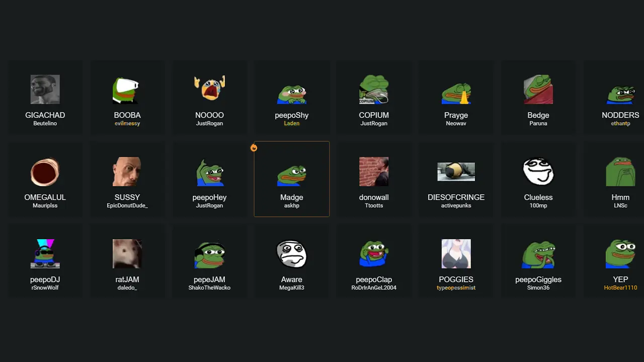Image resolution: width=644 pixels, height=362 pixels.
Task: Click the small flame badge on Madge
Action: pos(254,148)
